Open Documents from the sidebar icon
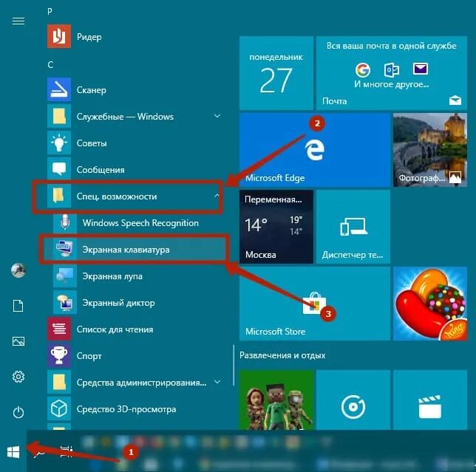This screenshot has height=472, width=476. (x=18, y=306)
